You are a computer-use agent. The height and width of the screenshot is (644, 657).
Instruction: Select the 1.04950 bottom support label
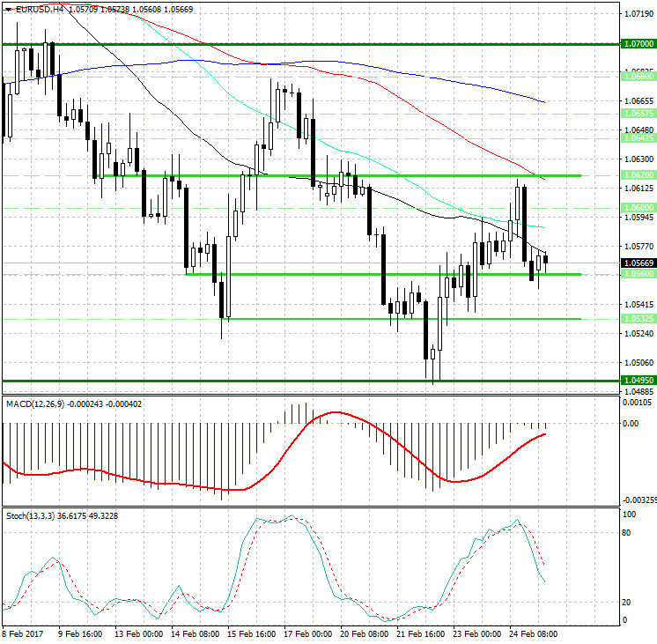[639, 381]
